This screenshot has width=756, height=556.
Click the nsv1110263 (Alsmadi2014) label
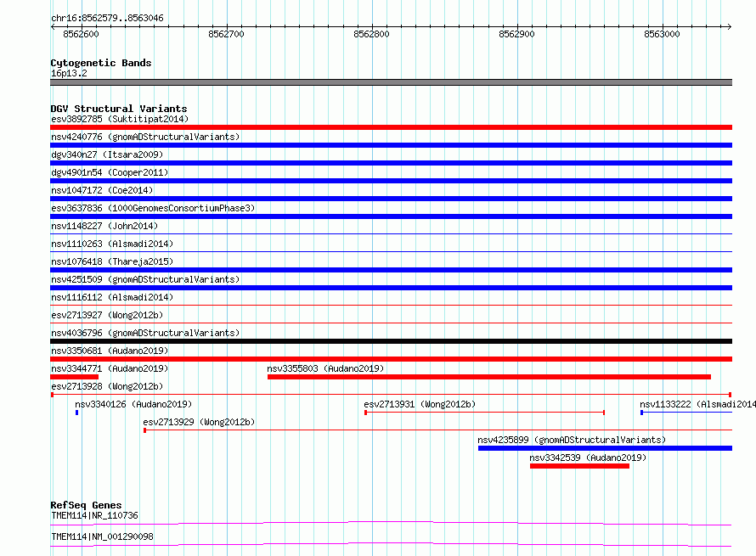point(112,244)
